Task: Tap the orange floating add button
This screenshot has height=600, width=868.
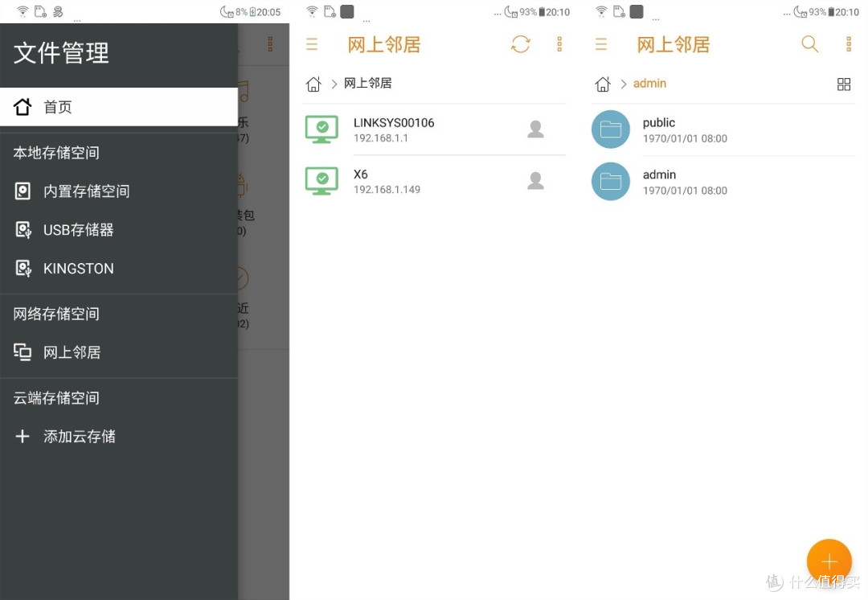Action: pos(829,561)
